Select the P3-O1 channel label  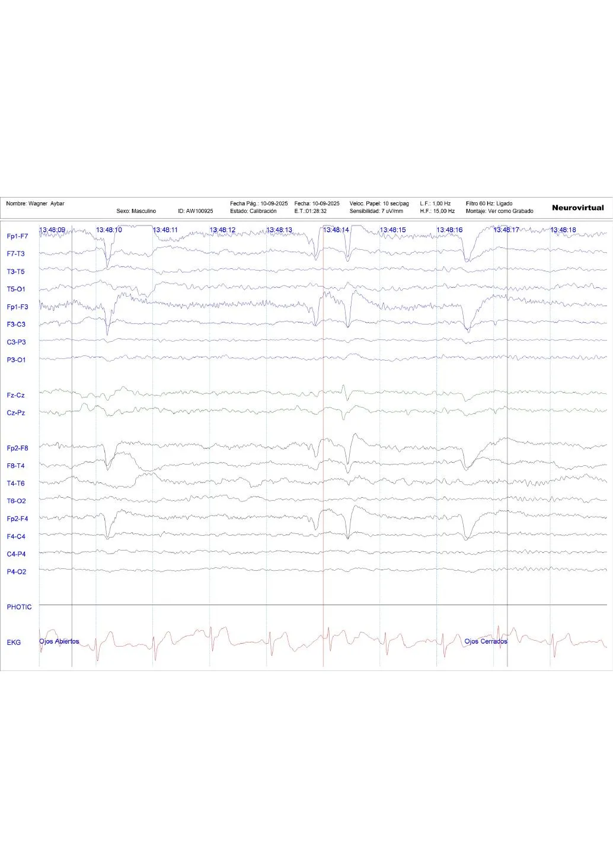click(x=16, y=360)
